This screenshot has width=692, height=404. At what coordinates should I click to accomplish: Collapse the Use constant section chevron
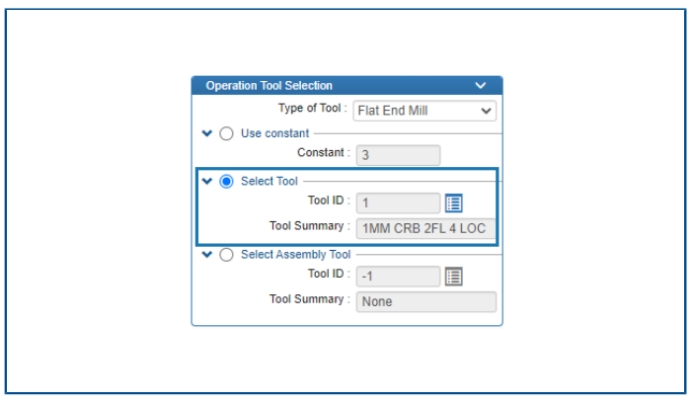pyautogui.click(x=207, y=133)
